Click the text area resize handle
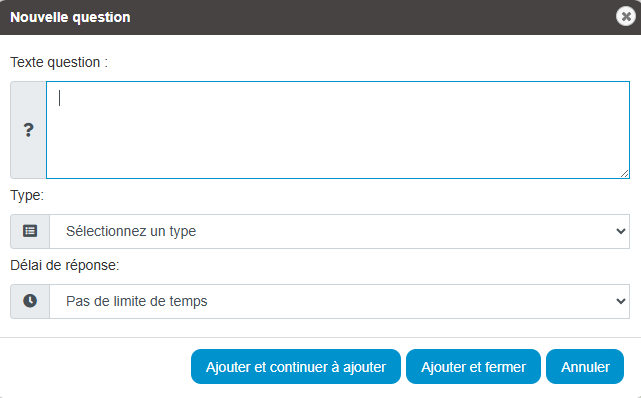 pos(624,174)
